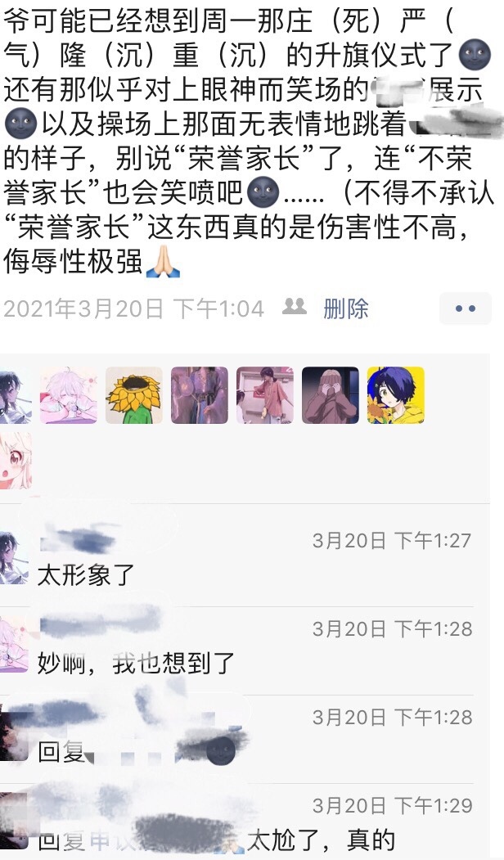
Task: Open the avatar of person covering face
Action: pos(331,395)
